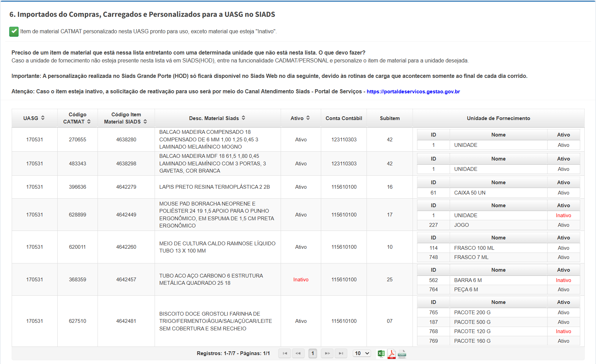Open the rows-per-page dropdown showing 10

(362, 353)
